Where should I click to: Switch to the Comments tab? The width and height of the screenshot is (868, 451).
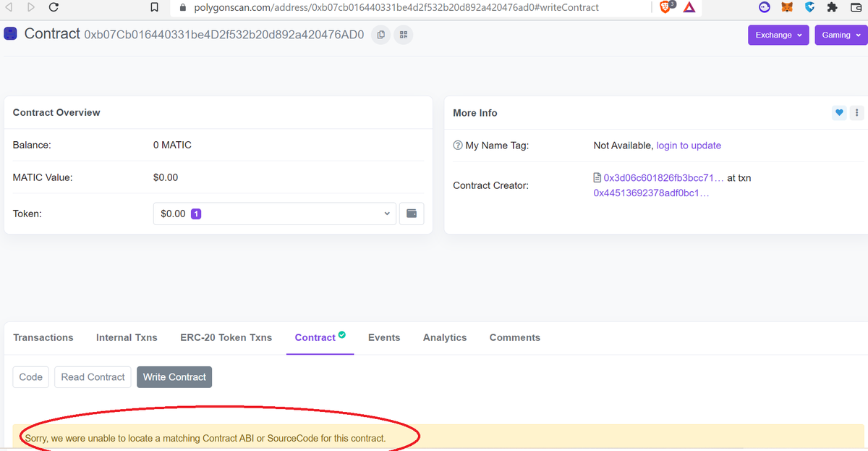515,337
